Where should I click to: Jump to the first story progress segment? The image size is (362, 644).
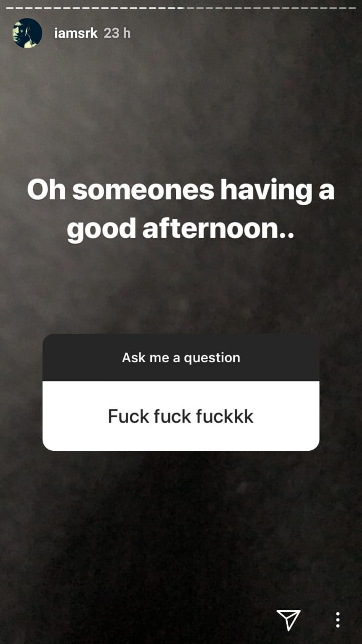pos(10,8)
